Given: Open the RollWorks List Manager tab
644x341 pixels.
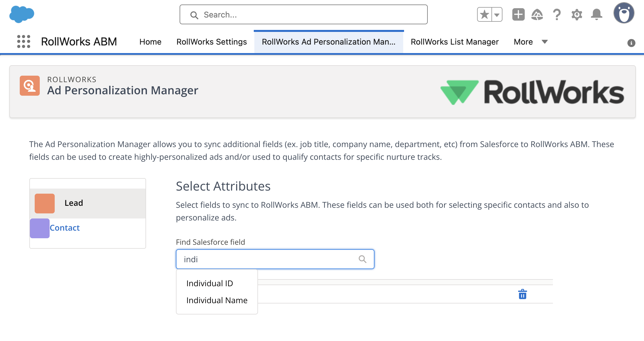Looking at the screenshot, I should click(x=455, y=42).
